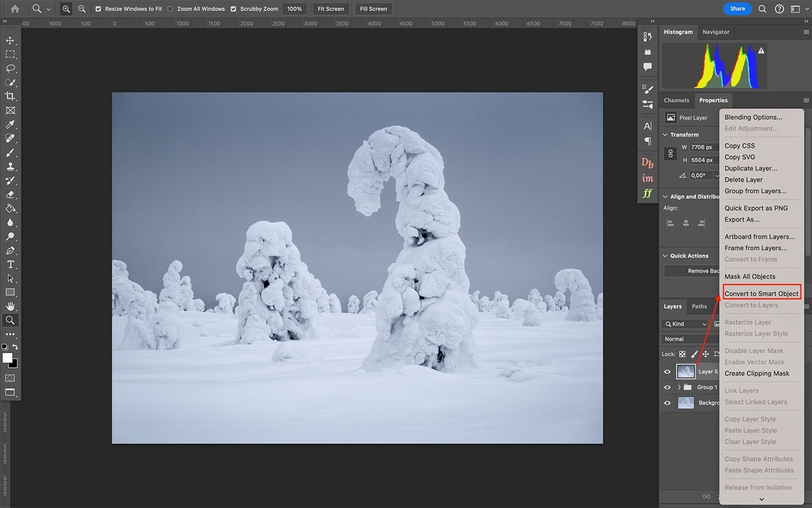Click the foreground color swatch
The width and height of the screenshot is (812, 508).
click(7, 358)
